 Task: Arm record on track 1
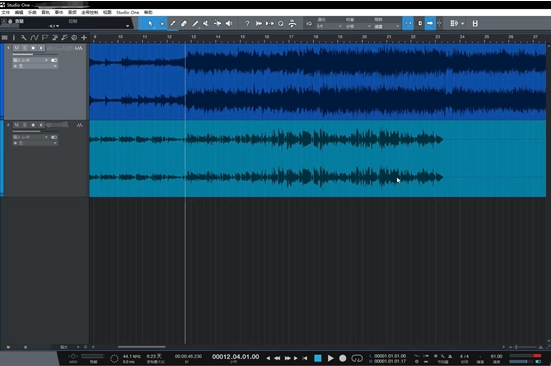coord(33,48)
